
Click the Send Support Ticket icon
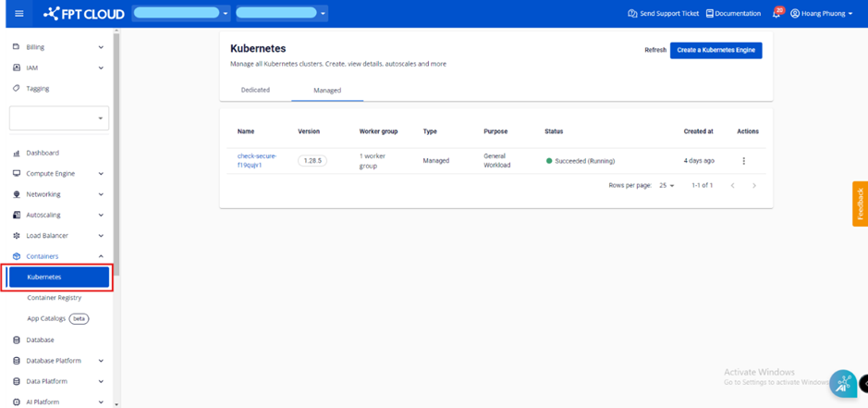(x=632, y=14)
